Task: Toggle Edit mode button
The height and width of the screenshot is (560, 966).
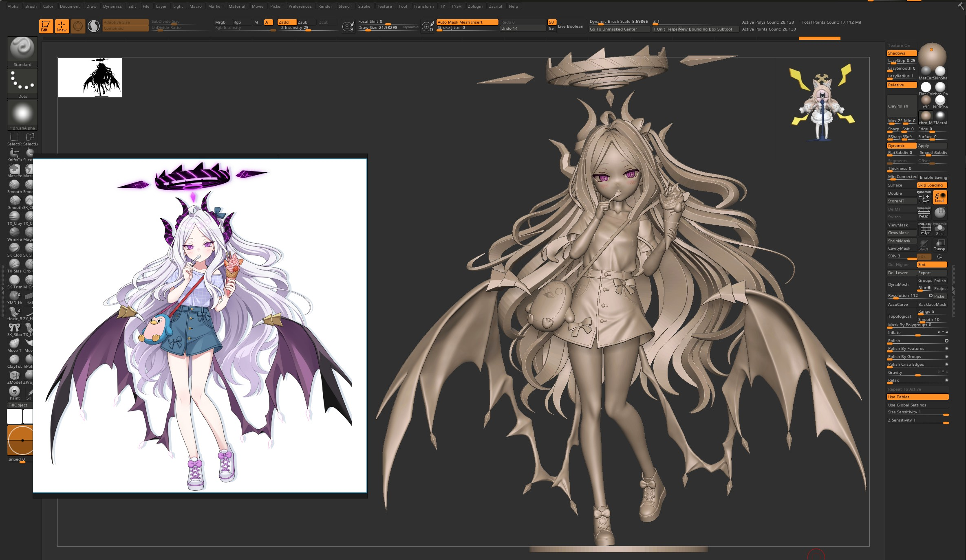Action: [x=45, y=26]
